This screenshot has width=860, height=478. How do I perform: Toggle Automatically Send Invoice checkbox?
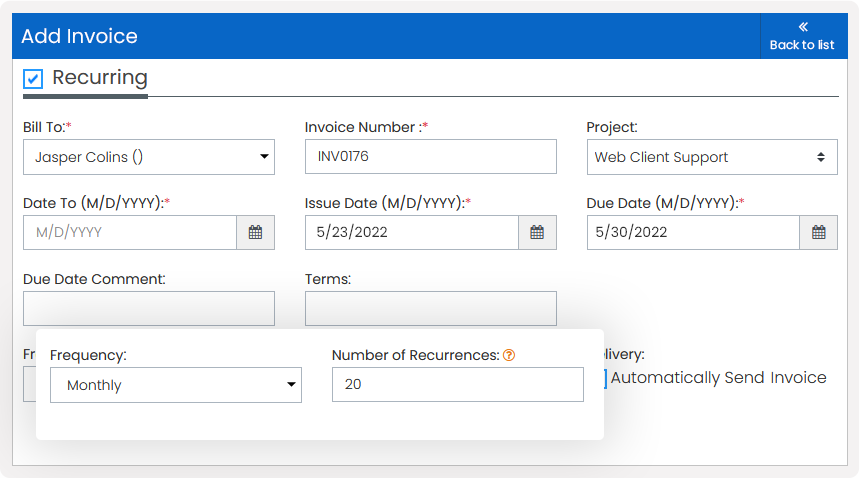click(604, 378)
